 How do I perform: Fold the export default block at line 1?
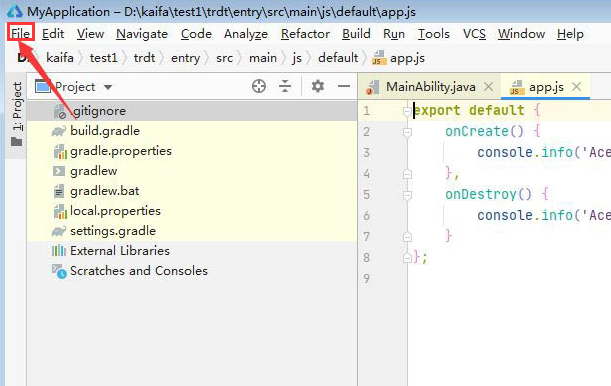407,112
